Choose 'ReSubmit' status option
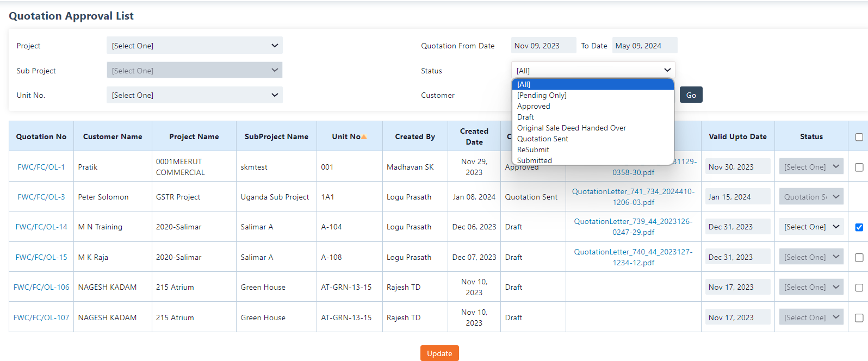868x361 pixels. [533, 150]
